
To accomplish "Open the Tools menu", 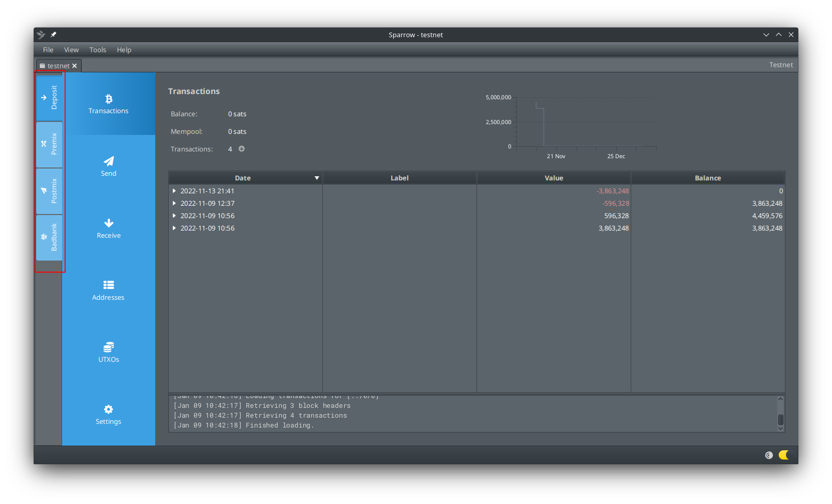I will 98,50.
